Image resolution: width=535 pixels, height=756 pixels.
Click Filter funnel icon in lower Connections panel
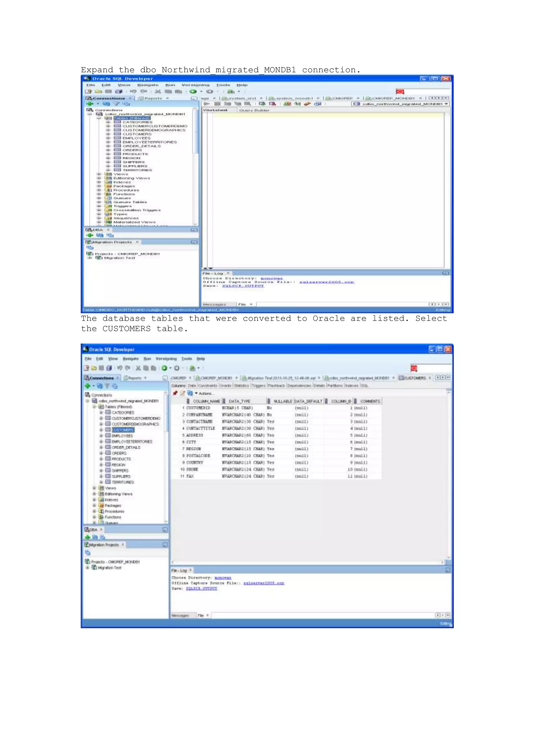point(107,386)
